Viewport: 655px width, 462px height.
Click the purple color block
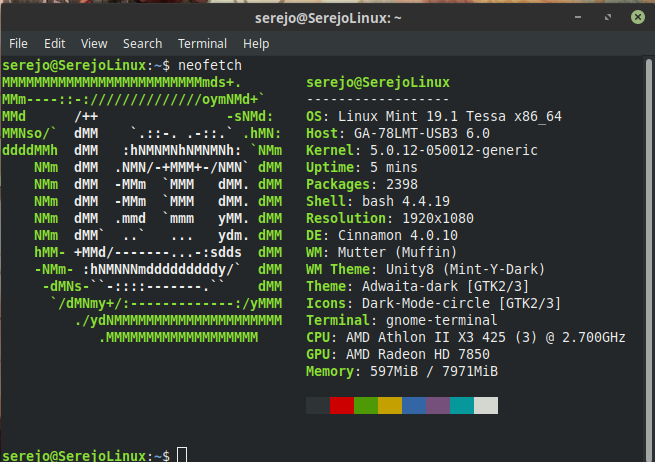pos(438,405)
